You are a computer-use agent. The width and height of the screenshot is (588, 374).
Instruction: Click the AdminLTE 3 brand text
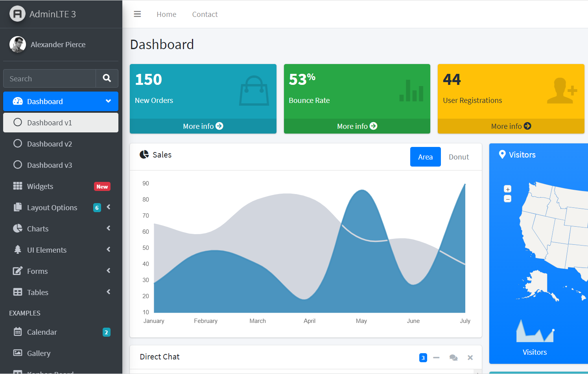coord(53,14)
